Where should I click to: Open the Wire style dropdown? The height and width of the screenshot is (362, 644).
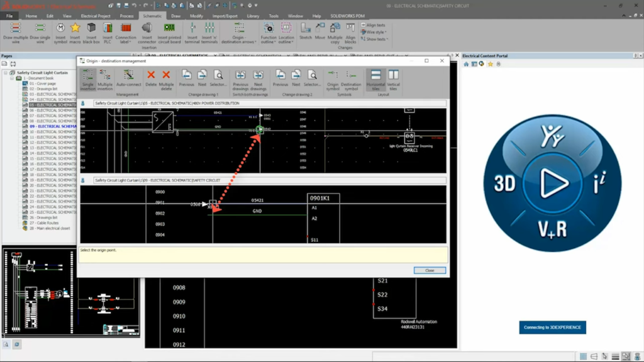click(375, 32)
